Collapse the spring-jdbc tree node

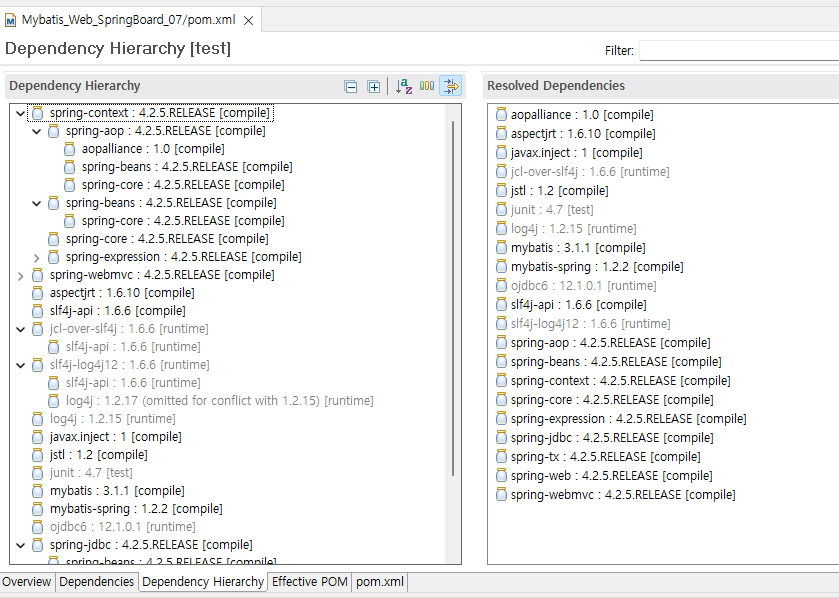(20, 545)
